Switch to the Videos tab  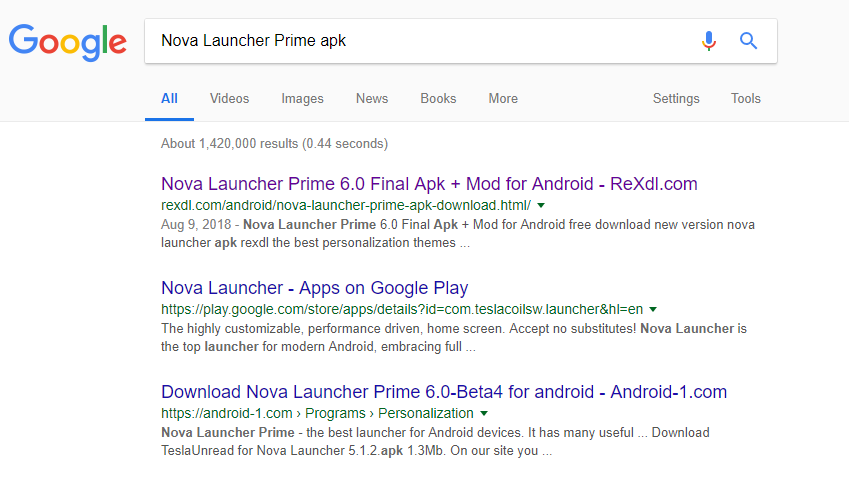tap(230, 99)
